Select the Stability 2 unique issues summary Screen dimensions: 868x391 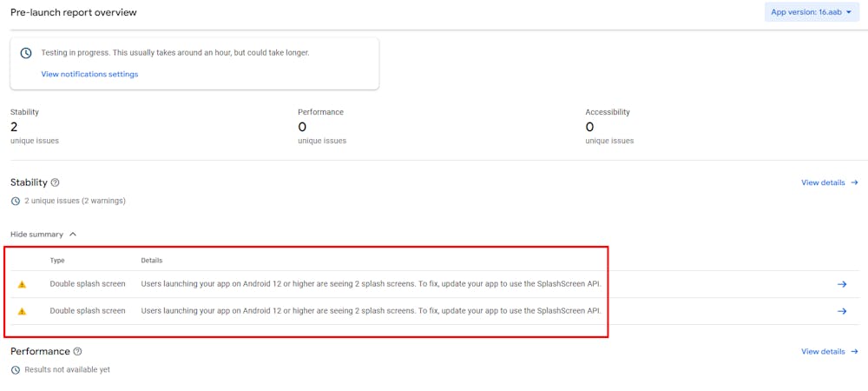click(x=35, y=127)
